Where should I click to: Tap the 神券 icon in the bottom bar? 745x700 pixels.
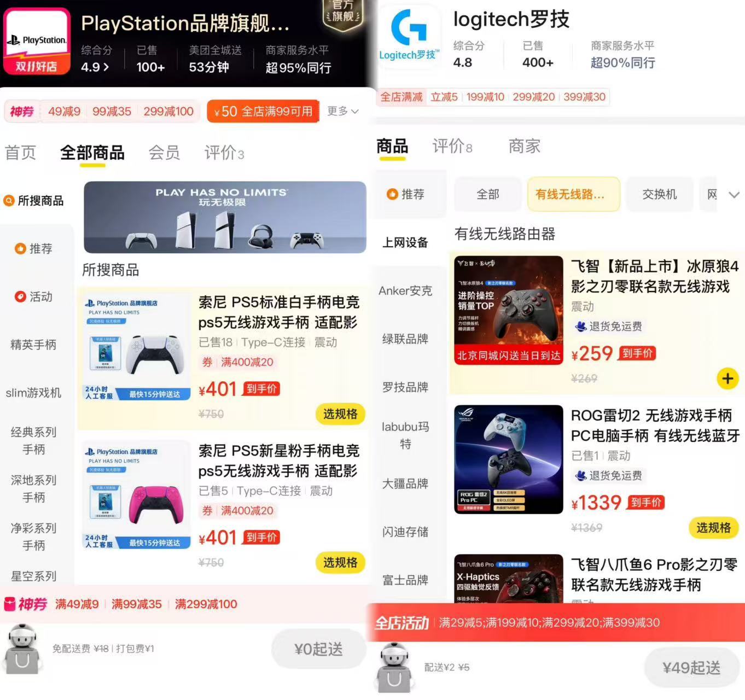point(26,604)
